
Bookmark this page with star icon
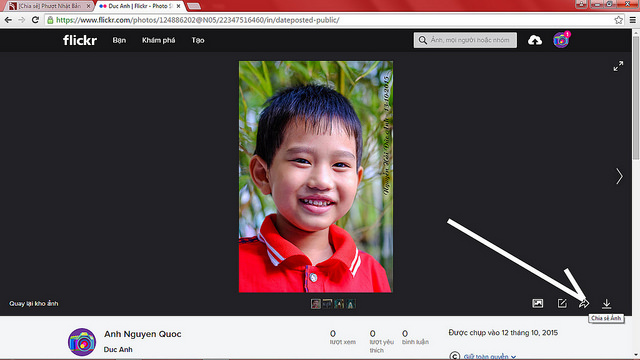(619, 20)
